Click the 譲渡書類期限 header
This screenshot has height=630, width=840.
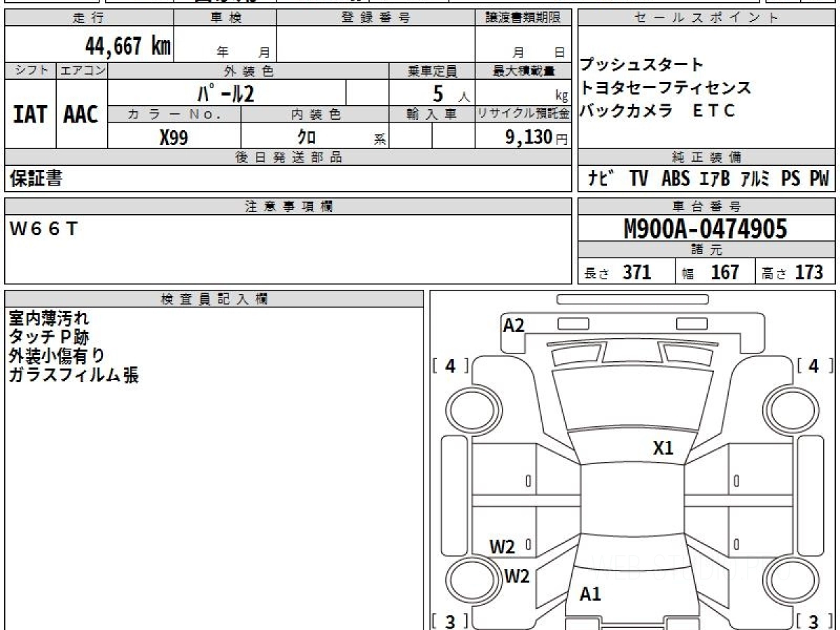click(523, 18)
